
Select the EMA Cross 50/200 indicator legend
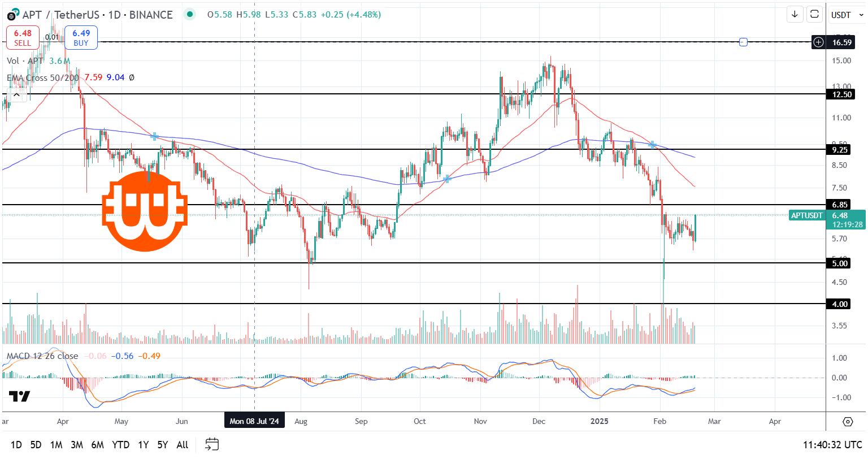43,77
